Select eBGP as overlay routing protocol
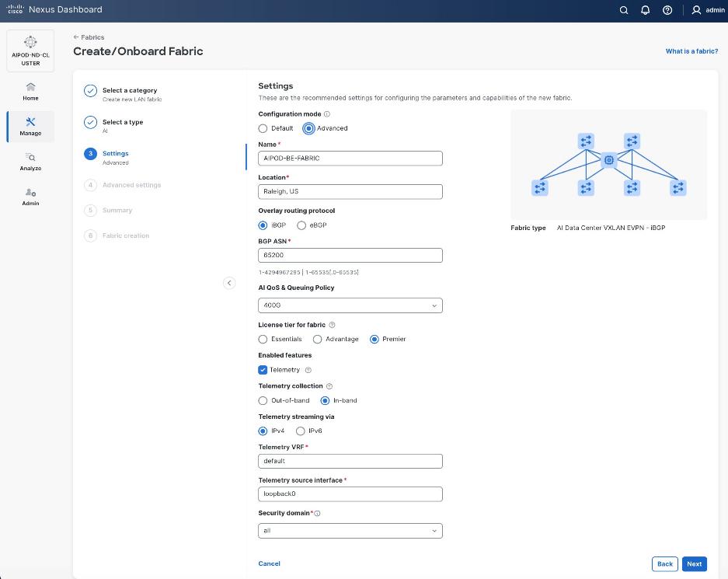The width and height of the screenshot is (728, 579). [301, 225]
